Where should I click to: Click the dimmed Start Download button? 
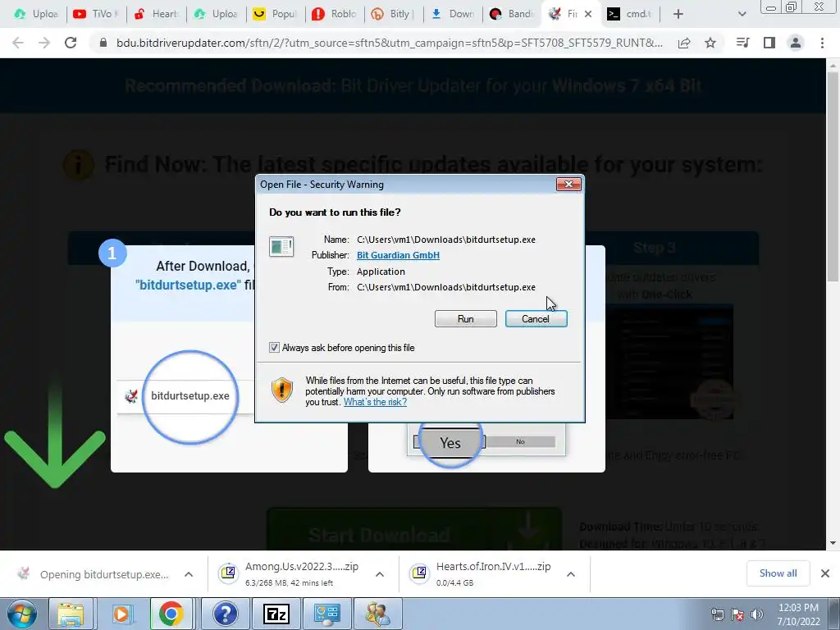(x=414, y=529)
